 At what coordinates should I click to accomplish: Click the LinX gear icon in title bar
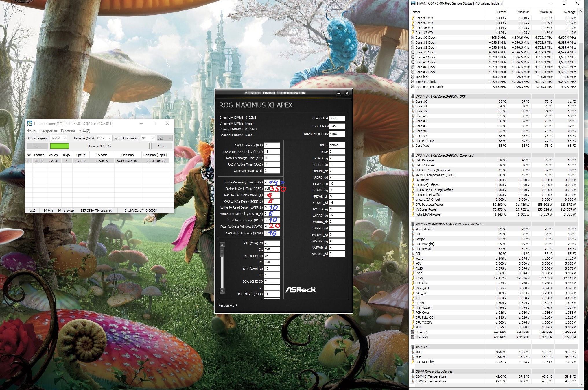30,124
